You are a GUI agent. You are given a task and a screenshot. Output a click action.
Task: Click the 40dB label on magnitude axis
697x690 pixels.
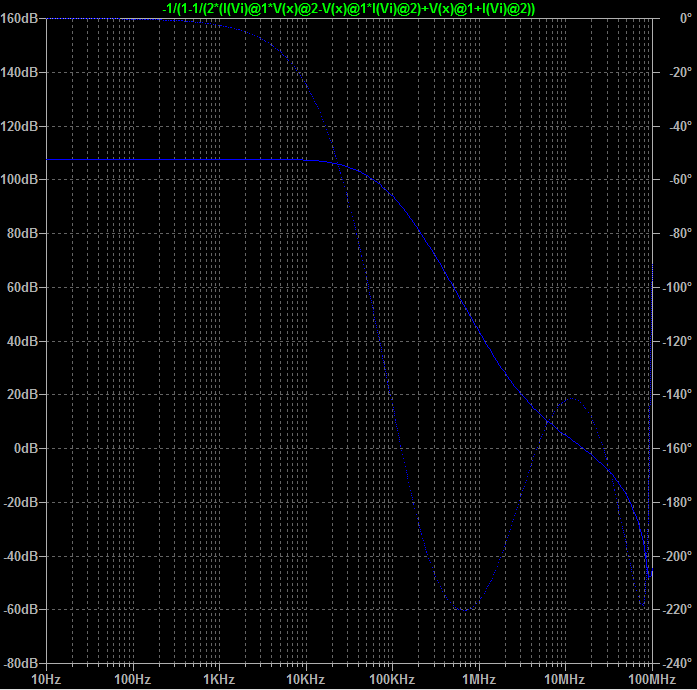(x=23, y=341)
